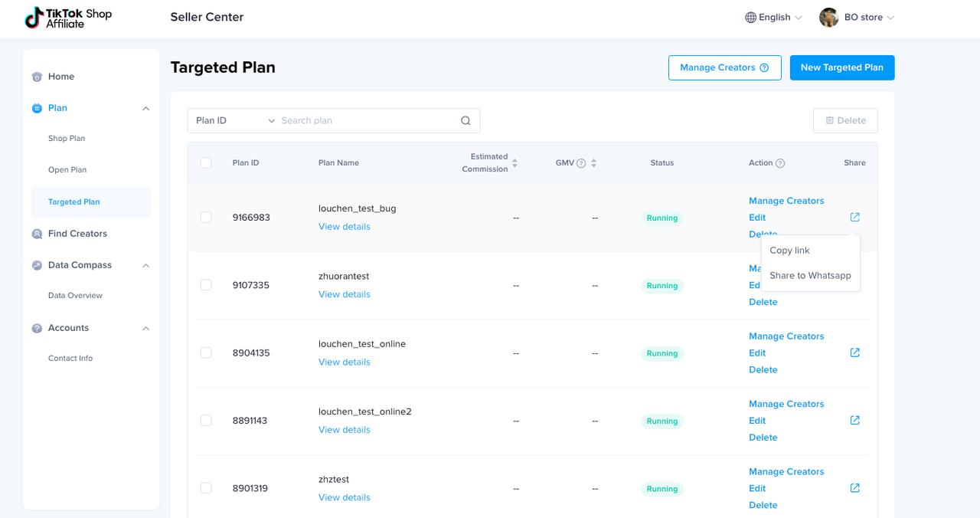This screenshot has width=980, height=518.
Task: Click the New Targeted Plan button
Action: point(841,67)
